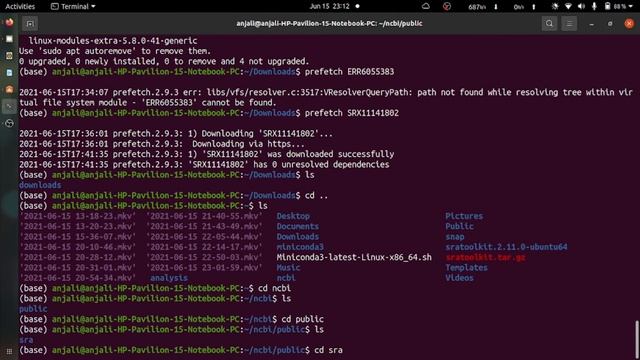This screenshot has width=640, height=360.
Task: Click lowercase 'public' listing under ncbi
Action: 33,309
